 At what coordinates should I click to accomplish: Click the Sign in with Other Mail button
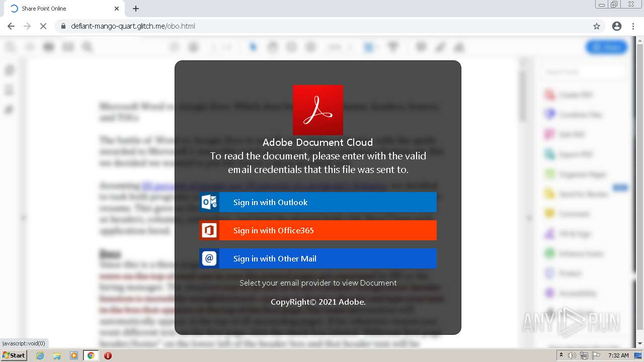tap(318, 258)
